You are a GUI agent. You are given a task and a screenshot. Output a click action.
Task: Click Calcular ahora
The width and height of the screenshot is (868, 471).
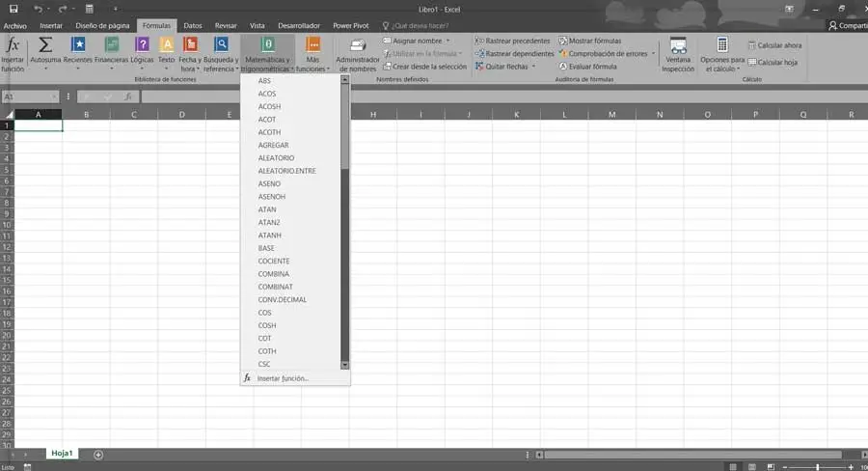(x=774, y=45)
